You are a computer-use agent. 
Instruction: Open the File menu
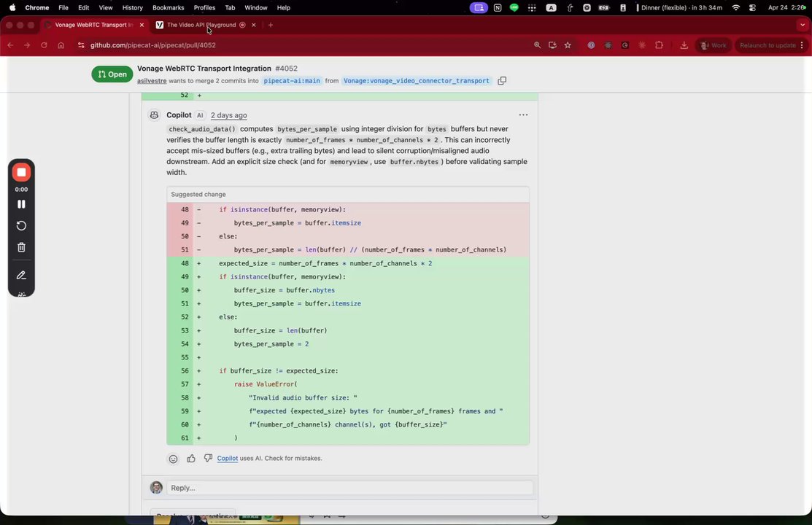pyautogui.click(x=63, y=8)
